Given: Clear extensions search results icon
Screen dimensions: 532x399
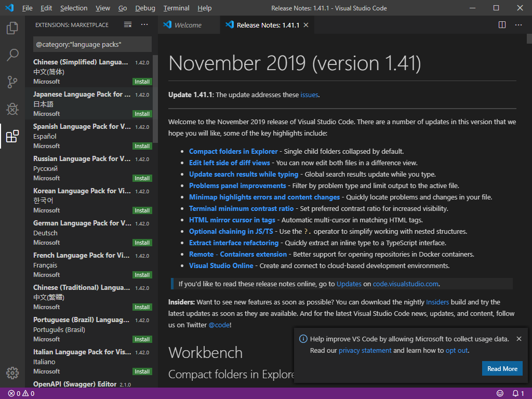Looking at the screenshot, I should (x=128, y=25).
